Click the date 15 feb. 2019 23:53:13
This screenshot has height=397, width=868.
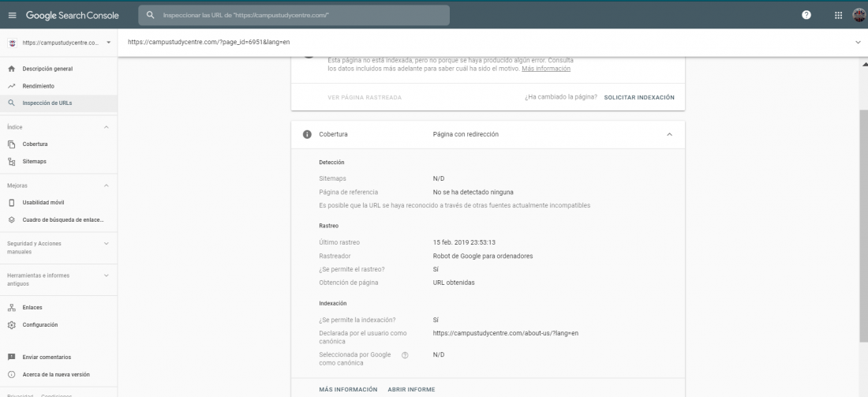[x=464, y=242]
